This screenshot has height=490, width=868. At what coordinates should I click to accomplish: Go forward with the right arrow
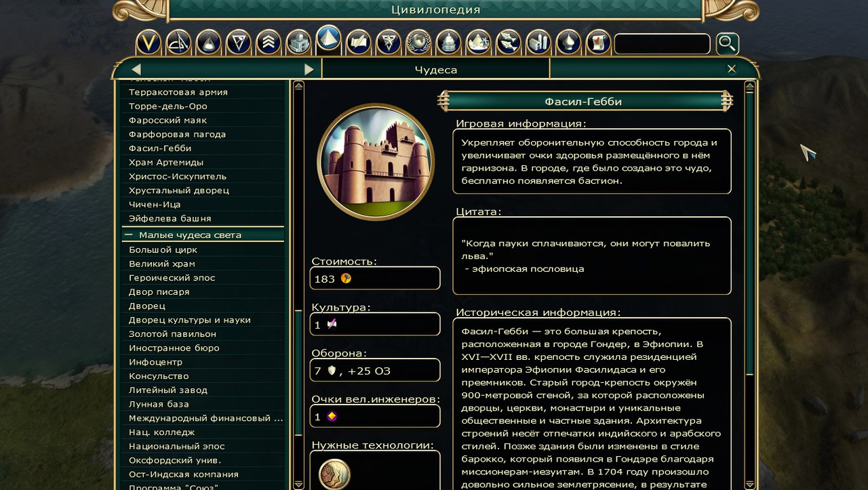[x=309, y=69]
